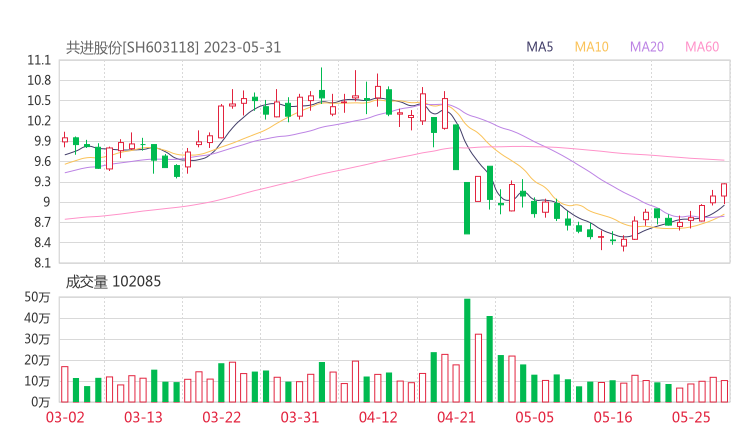Click the 50万 volume axis label
The image size is (740, 440).
(x=37, y=297)
